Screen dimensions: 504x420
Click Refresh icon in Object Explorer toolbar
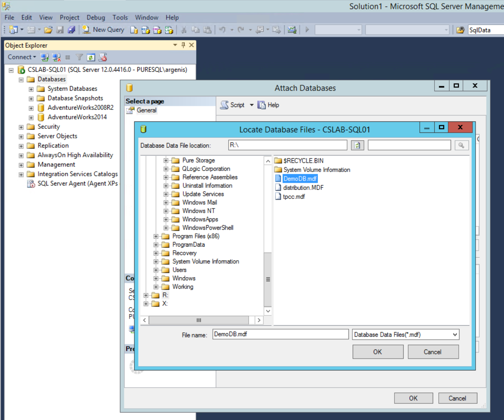(91, 57)
